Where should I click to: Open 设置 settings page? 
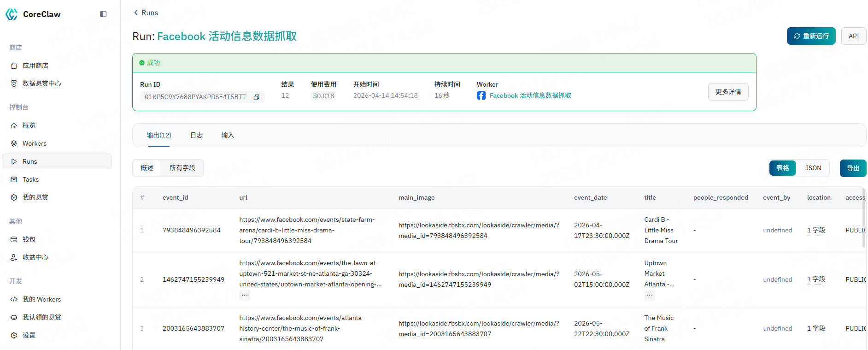tap(29, 335)
